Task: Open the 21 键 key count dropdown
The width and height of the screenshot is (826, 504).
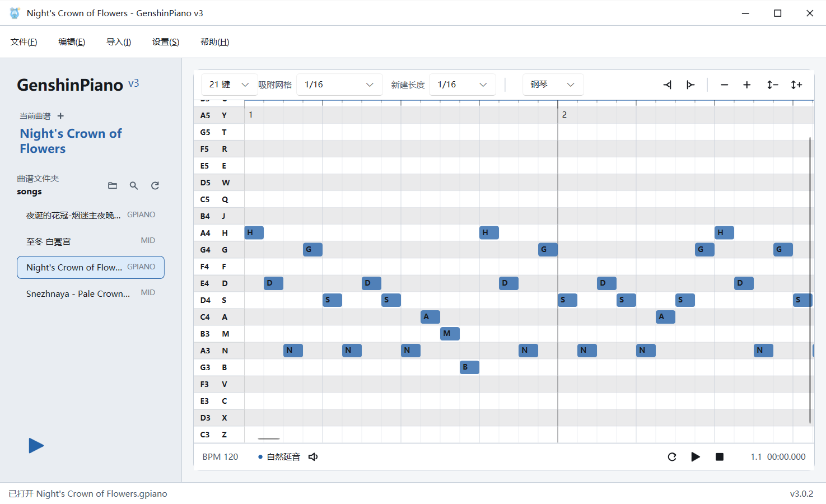Action: (x=229, y=85)
